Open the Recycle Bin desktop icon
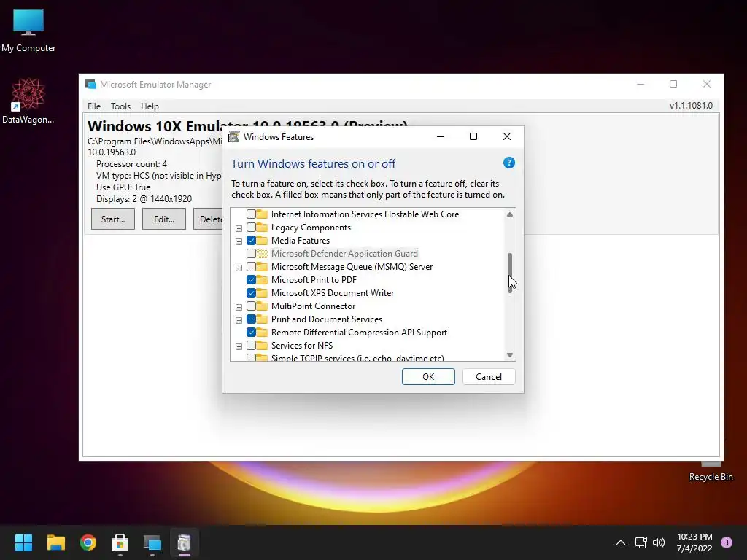This screenshot has height=560, width=747. click(711, 472)
